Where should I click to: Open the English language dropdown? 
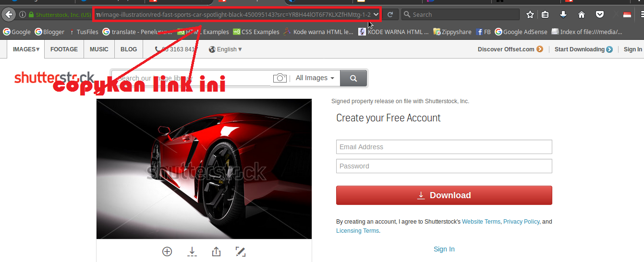pyautogui.click(x=226, y=49)
